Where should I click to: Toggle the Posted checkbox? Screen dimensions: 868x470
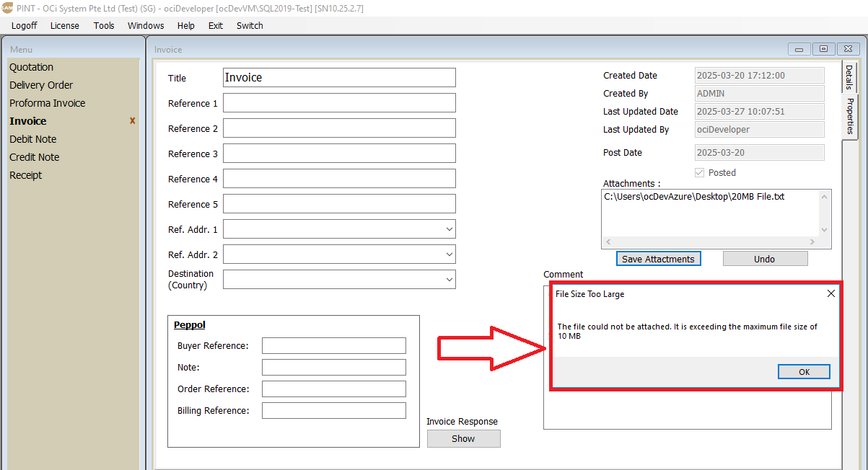[698, 173]
